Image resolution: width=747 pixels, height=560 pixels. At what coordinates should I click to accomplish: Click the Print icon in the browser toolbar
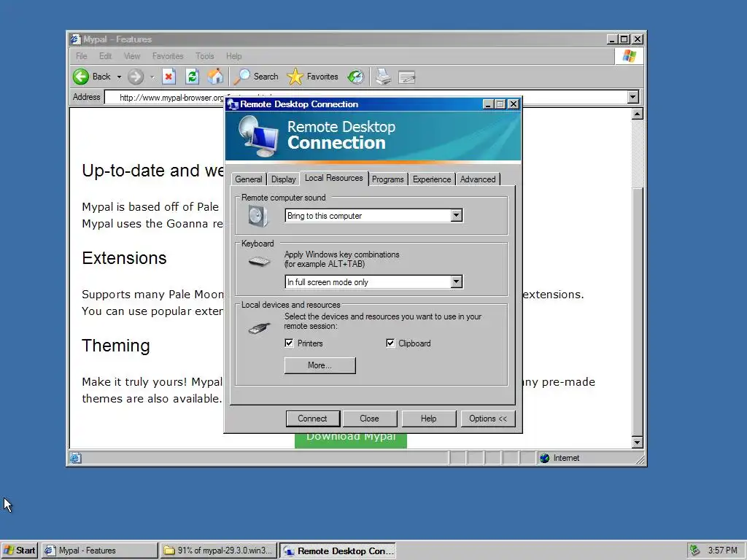click(383, 77)
